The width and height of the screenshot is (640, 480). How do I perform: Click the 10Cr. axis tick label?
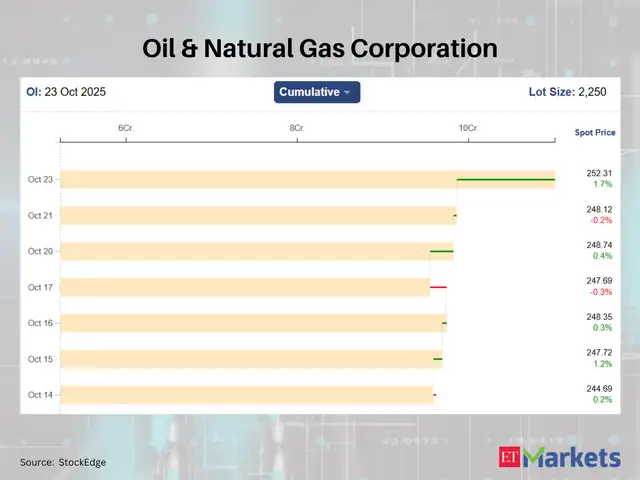click(x=468, y=129)
